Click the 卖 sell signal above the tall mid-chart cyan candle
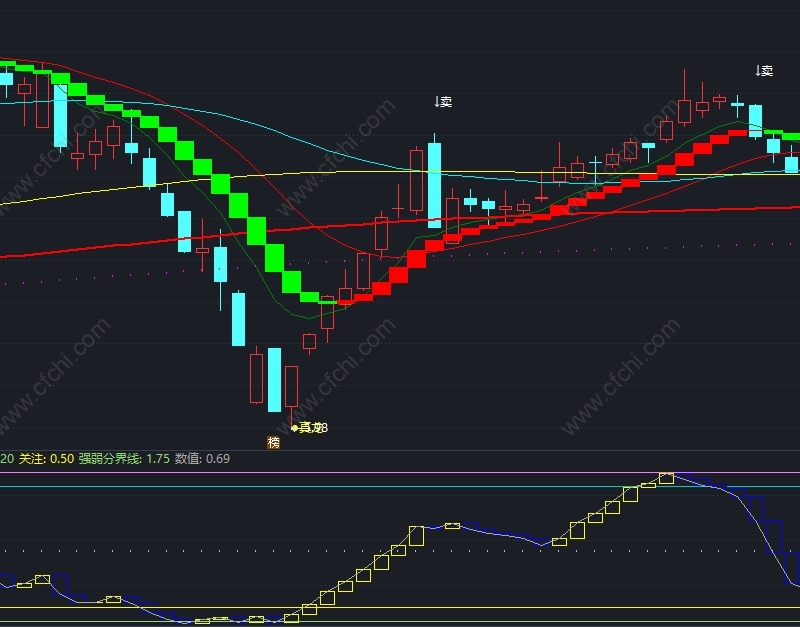The width and height of the screenshot is (800, 627). [443, 102]
